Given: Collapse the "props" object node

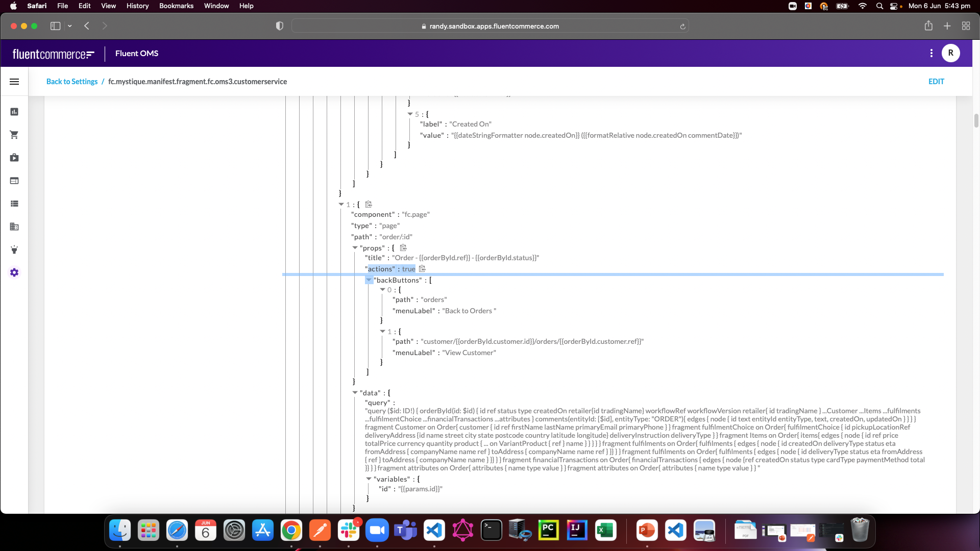Looking at the screenshot, I should point(355,248).
